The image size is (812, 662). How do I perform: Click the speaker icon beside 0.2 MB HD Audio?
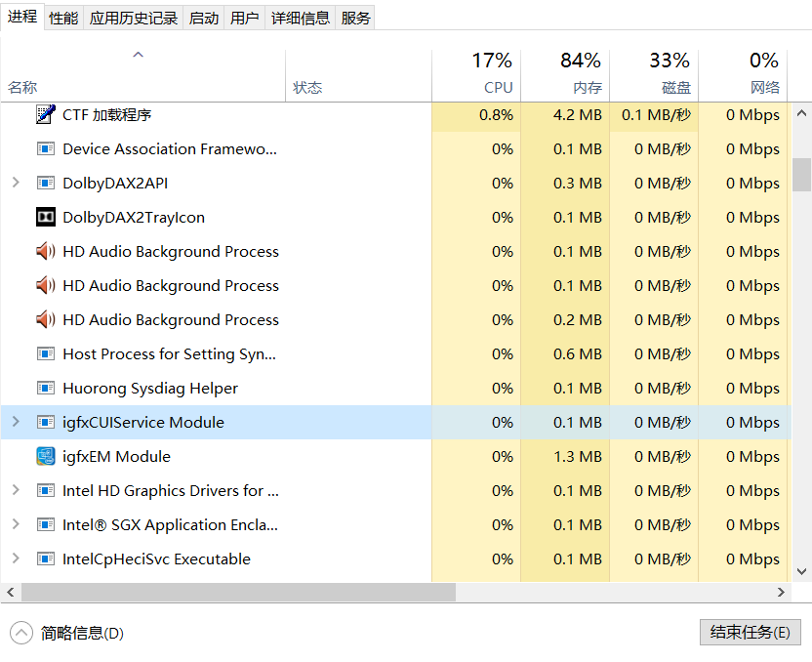(46, 319)
